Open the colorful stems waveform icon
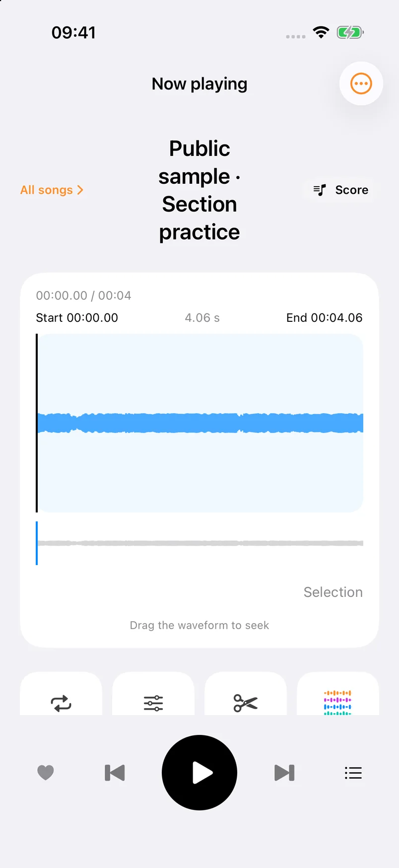 coord(338,703)
